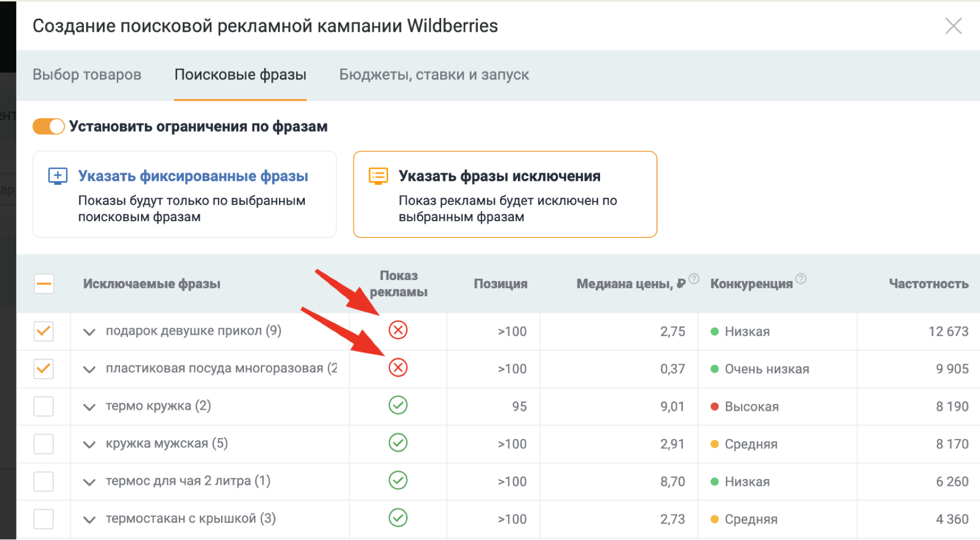Expand подарок девушке прикол phrase group

pos(89,332)
